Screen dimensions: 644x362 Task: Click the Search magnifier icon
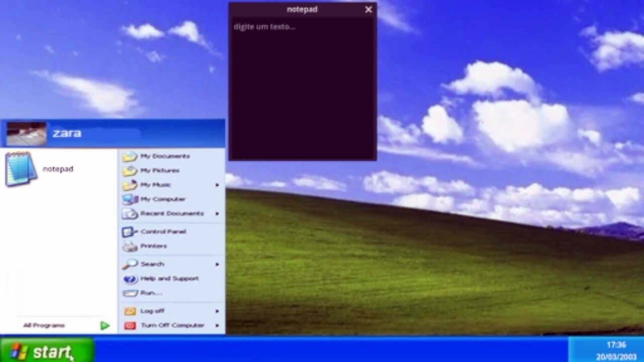coord(130,264)
